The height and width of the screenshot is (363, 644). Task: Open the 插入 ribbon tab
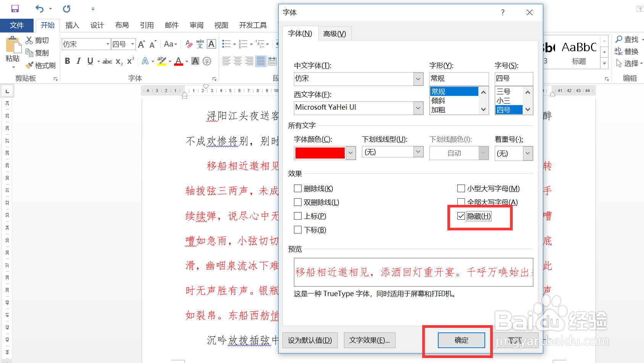[72, 25]
